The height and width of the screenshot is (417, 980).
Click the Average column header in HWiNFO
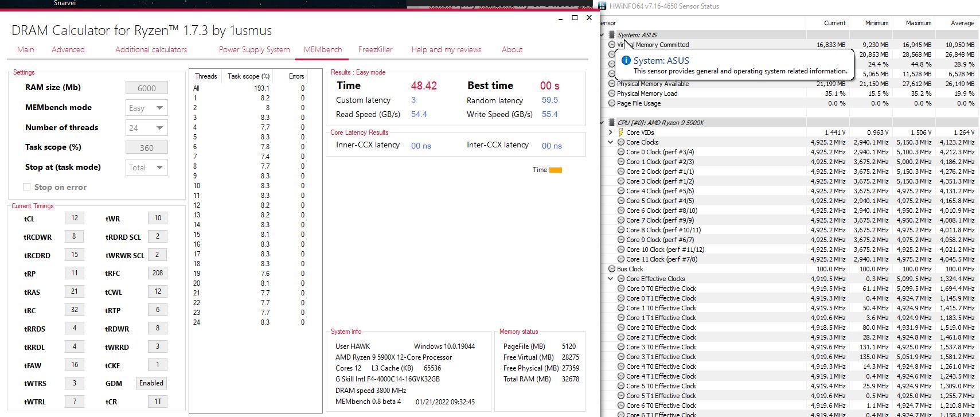click(x=956, y=23)
